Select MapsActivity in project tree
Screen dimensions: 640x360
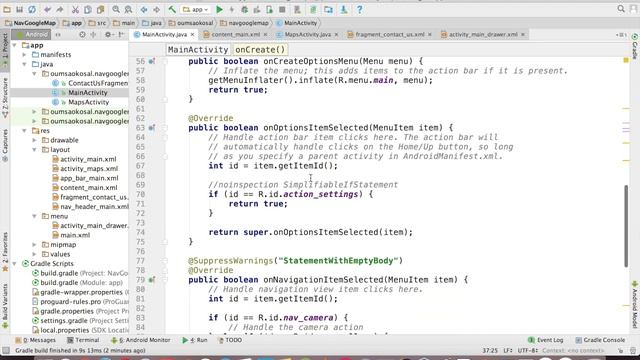(88, 102)
